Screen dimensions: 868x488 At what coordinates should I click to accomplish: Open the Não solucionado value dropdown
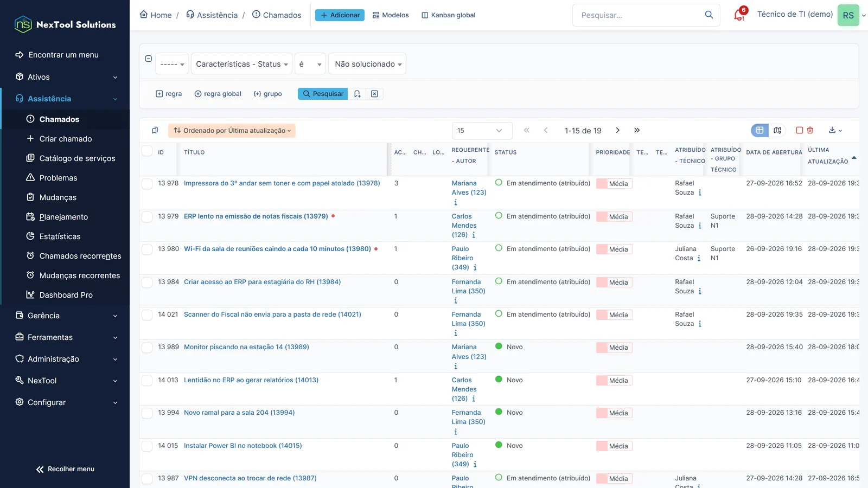coord(367,64)
